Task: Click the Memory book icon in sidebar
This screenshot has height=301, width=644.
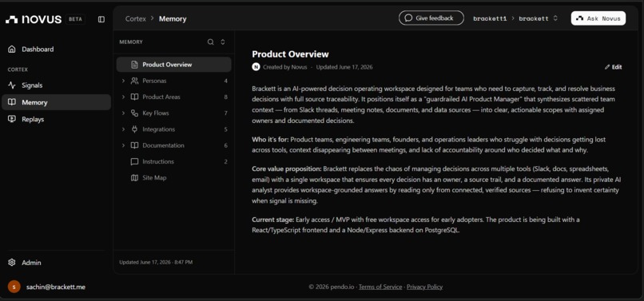Action: [12, 102]
